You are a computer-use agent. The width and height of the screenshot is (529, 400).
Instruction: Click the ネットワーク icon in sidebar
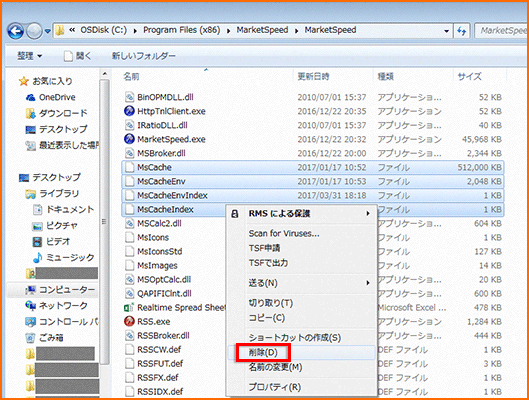(30, 306)
